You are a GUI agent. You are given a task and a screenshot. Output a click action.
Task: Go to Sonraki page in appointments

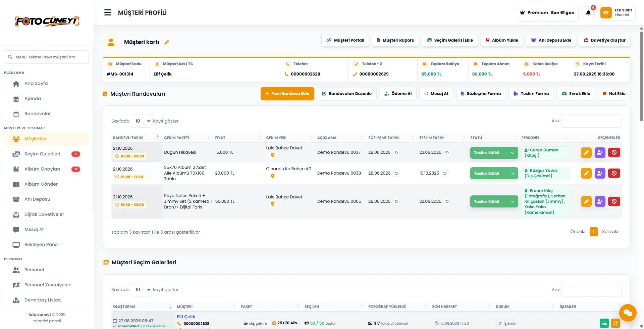point(610,232)
